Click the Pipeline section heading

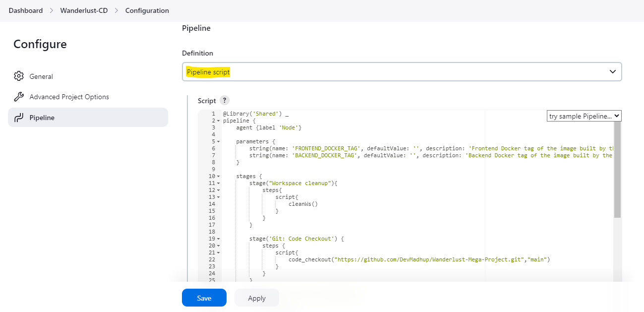click(196, 28)
